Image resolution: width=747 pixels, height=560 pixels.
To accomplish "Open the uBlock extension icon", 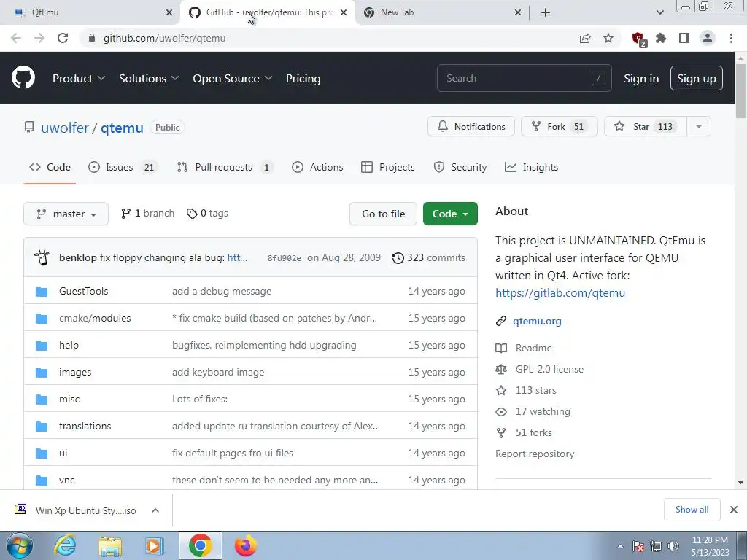I will [x=638, y=39].
